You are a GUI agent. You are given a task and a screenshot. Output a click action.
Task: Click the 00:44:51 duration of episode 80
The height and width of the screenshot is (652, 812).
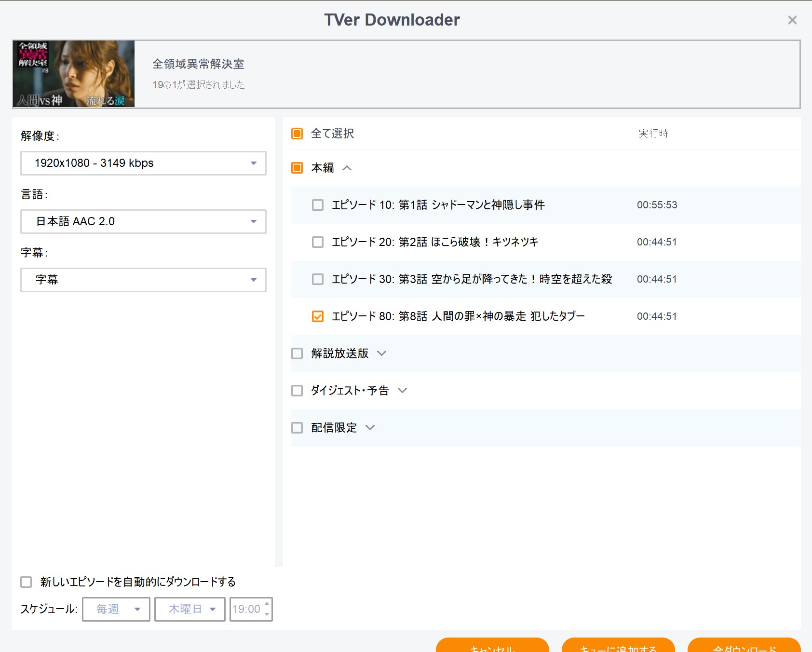tap(657, 316)
